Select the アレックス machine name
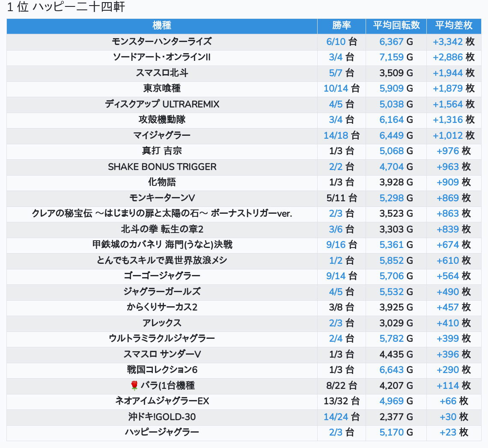Image resolution: width=488 pixels, height=448 pixels. click(162, 323)
